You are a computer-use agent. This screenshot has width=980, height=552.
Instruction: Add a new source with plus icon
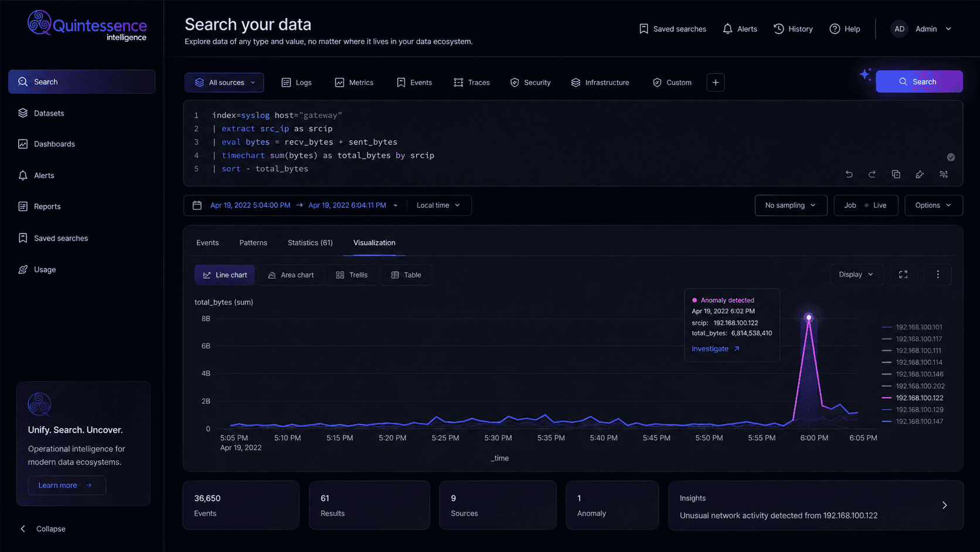pos(715,83)
